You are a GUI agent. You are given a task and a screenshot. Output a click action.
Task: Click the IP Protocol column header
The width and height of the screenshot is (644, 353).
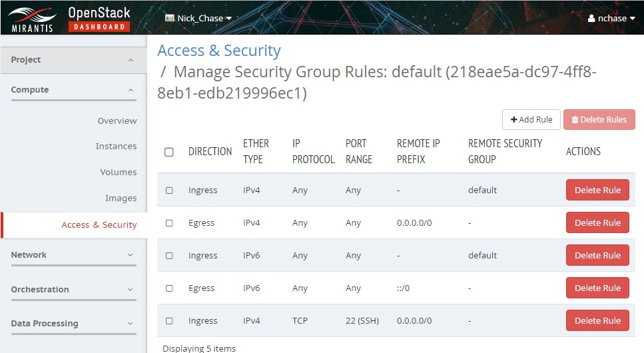point(314,151)
